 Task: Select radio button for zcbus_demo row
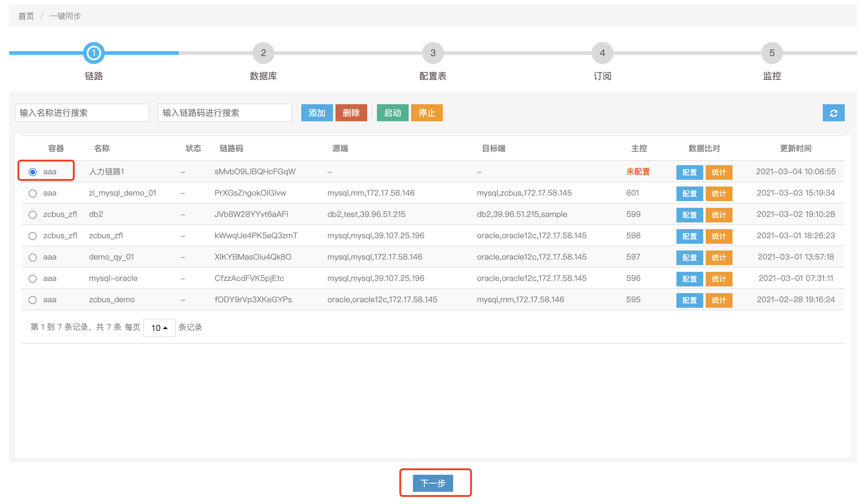33,300
